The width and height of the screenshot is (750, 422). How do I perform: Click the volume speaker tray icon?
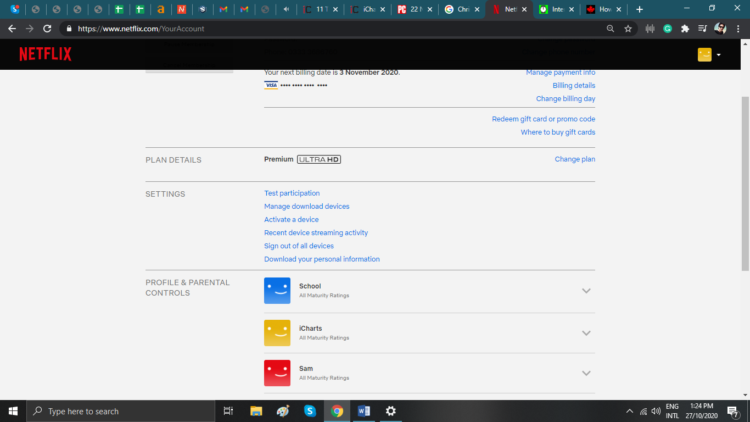click(656, 411)
